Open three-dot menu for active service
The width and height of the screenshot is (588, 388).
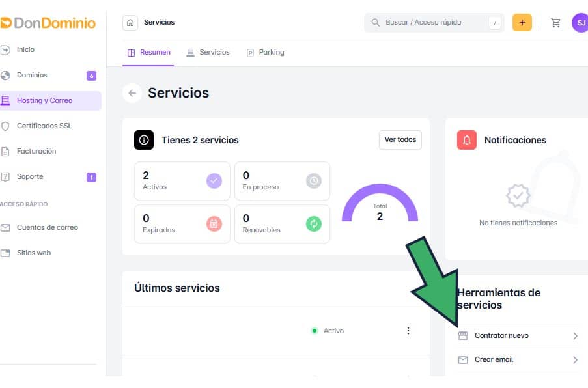pyautogui.click(x=408, y=331)
